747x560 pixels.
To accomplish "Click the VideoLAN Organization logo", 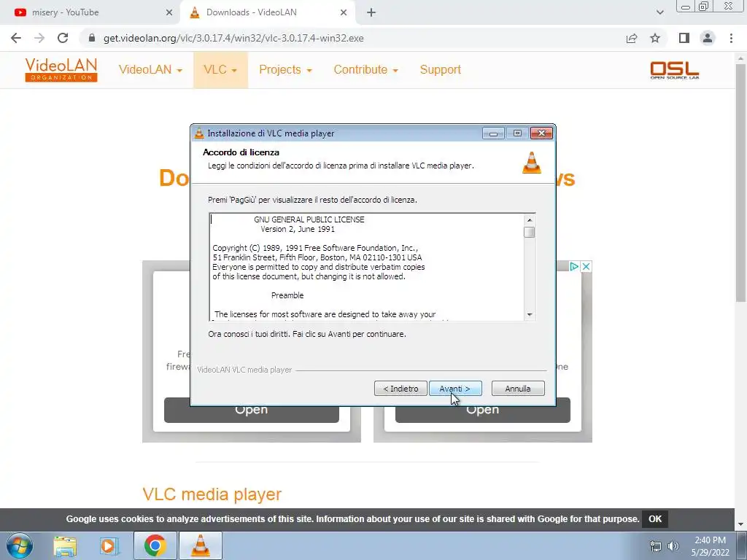I will click(x=61, y=69).
